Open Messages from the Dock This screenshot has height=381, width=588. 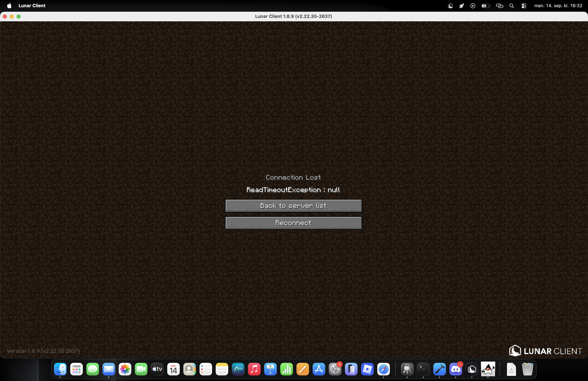93,369
